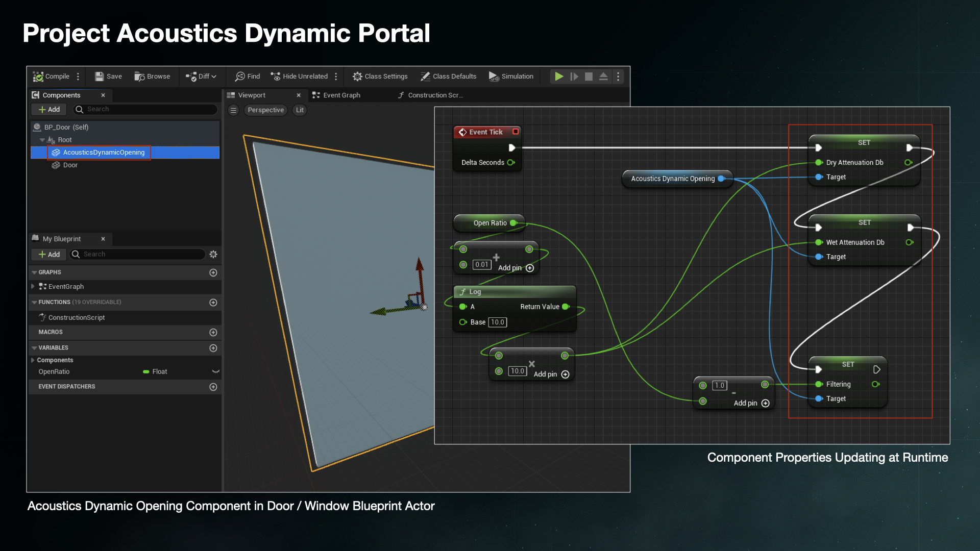Collapse the FUNCTIONS section
Screen dimensions: 980x551
(x=34, y=303)
